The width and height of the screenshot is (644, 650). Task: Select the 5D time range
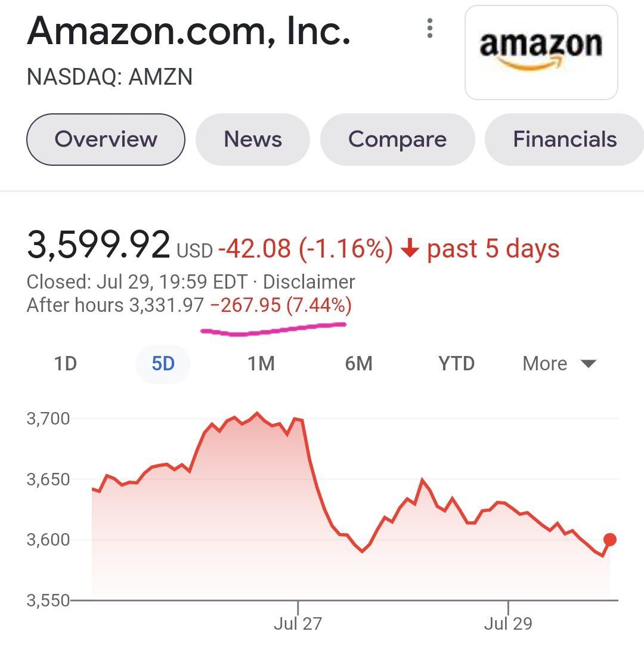point(163,363)
